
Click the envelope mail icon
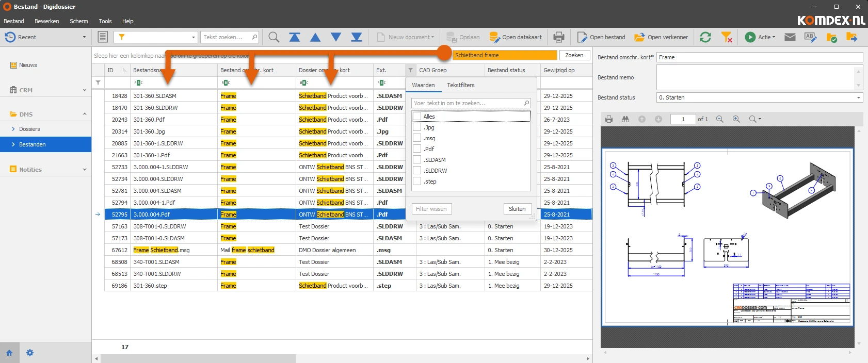coord(790,37)
